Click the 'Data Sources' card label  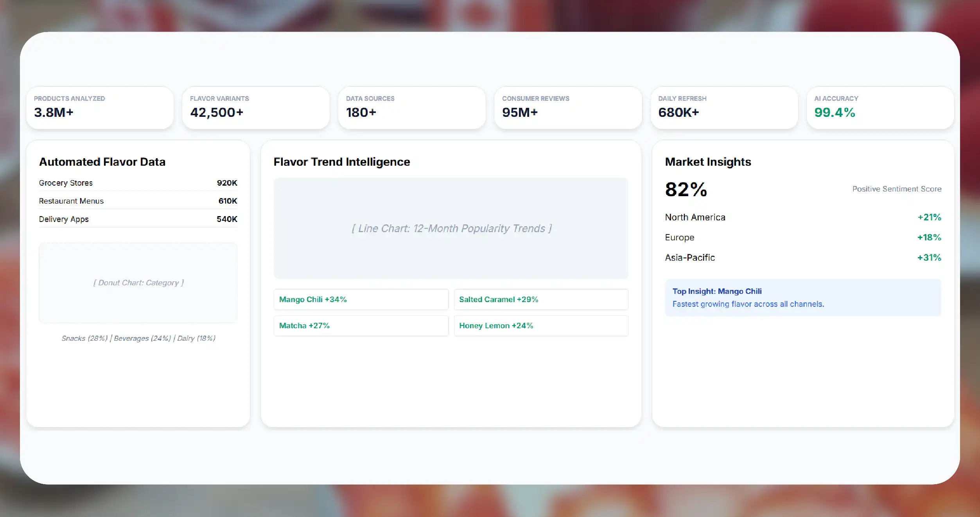(x=370, y=98)
